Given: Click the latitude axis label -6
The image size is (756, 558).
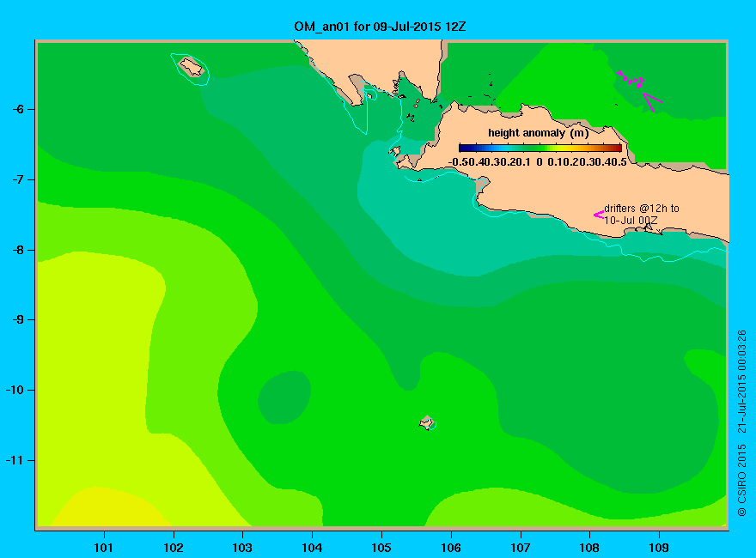Looking at the screenshot, I should (x=18, y=109).
